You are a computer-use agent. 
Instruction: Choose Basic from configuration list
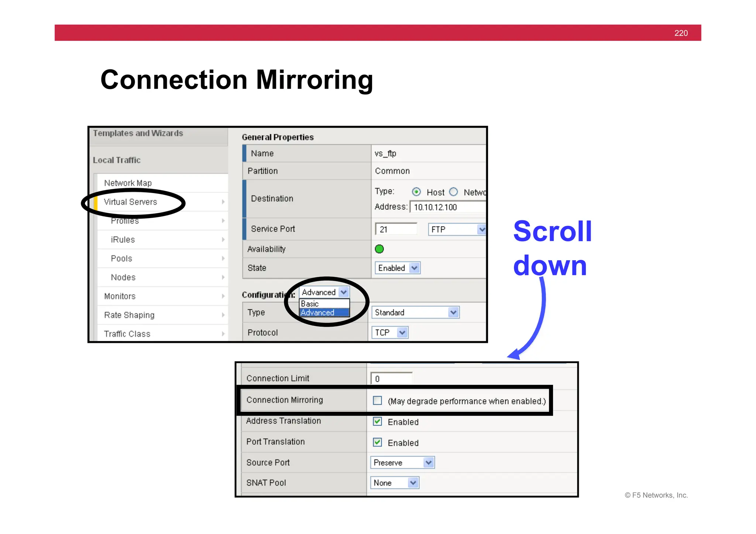pos(324,304)
